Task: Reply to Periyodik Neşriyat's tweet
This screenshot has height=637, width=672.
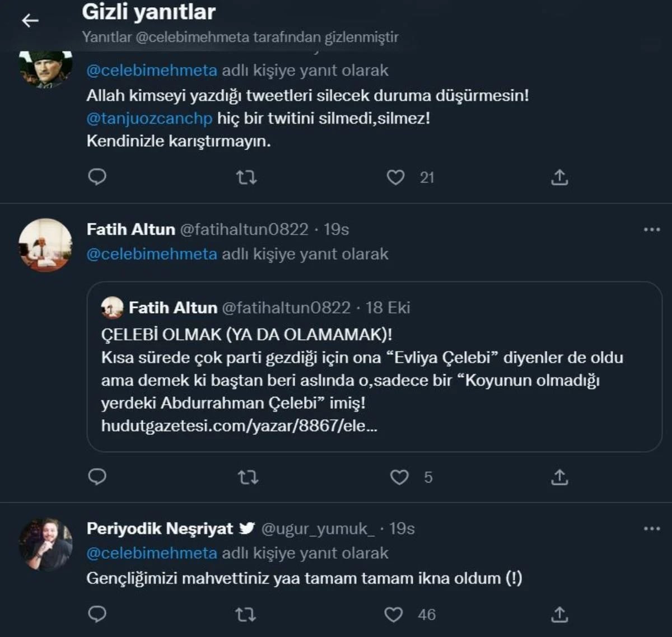Action: tap(97, 614)
